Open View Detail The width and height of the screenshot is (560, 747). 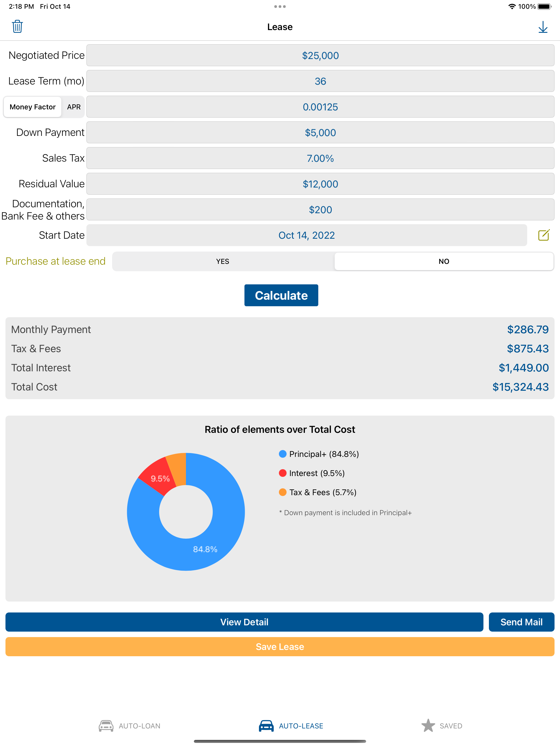click(x=244, y=622)
